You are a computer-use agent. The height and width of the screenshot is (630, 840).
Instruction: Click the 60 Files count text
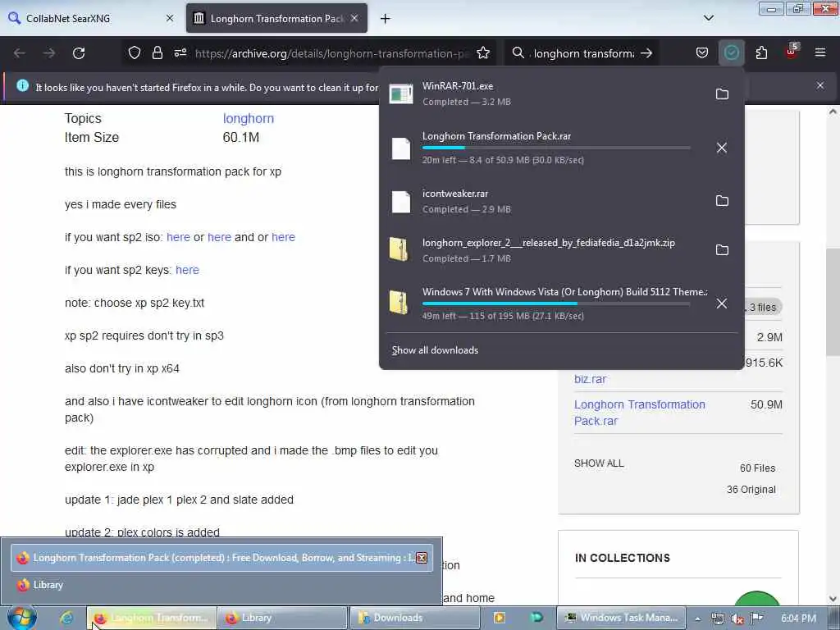coord(757,468)
